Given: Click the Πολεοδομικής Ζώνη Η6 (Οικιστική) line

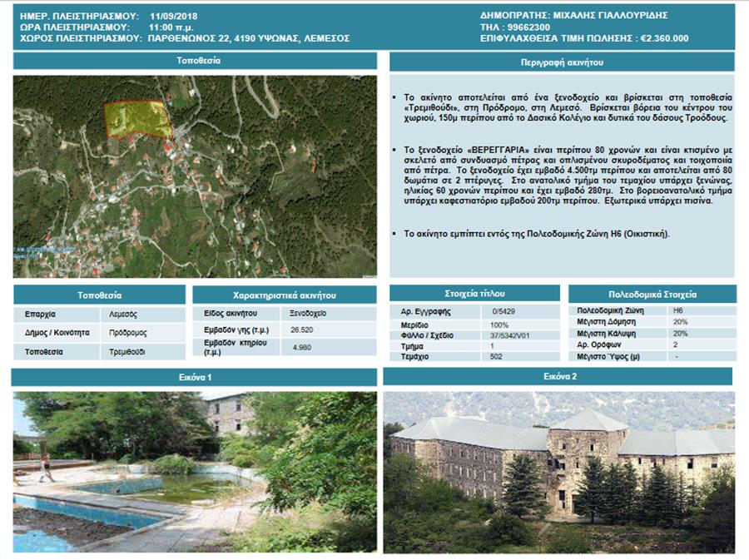Looking at the screenshot, I should pos(537,234).
